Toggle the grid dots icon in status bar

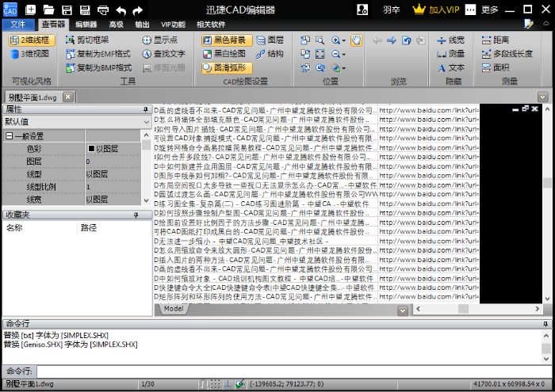pyautogui.click(x=215, y=384)
